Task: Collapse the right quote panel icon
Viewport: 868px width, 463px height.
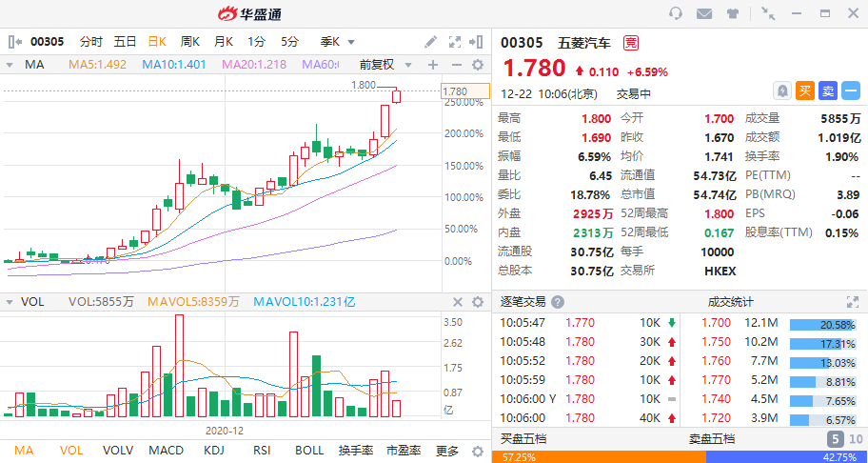Action: point(476,42)
